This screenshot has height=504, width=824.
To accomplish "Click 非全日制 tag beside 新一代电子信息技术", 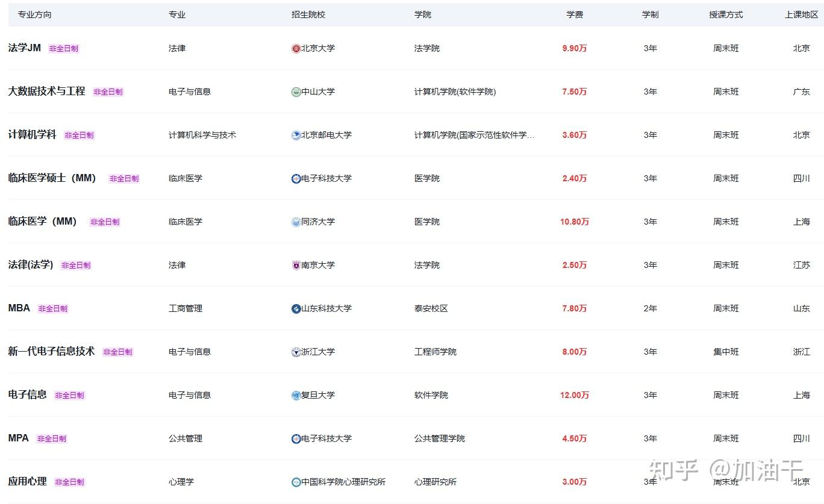I will (x=117, y=352).
